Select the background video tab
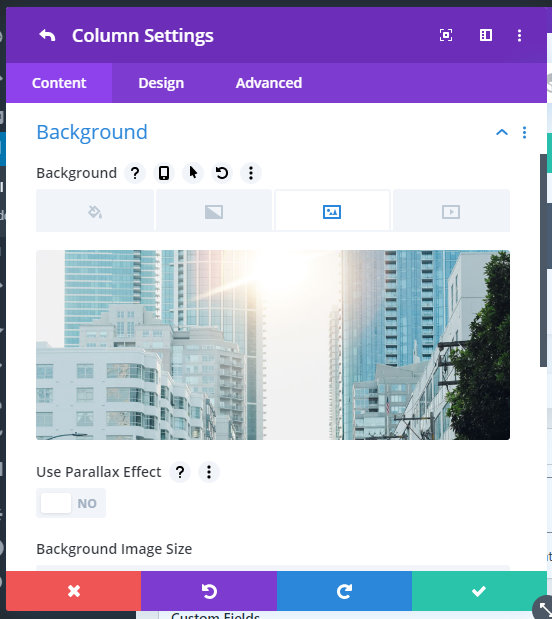 pyautogui.click(x=451, y=212)
